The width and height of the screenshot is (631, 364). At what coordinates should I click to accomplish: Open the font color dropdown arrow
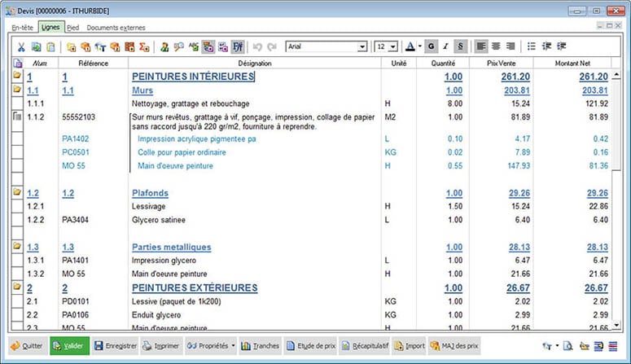pos(420,46)
